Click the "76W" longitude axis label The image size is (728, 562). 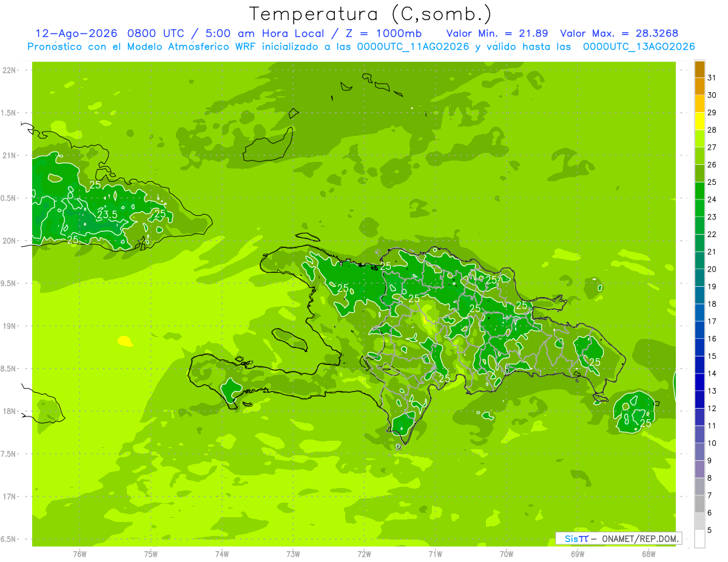click(x=79, y=554)
